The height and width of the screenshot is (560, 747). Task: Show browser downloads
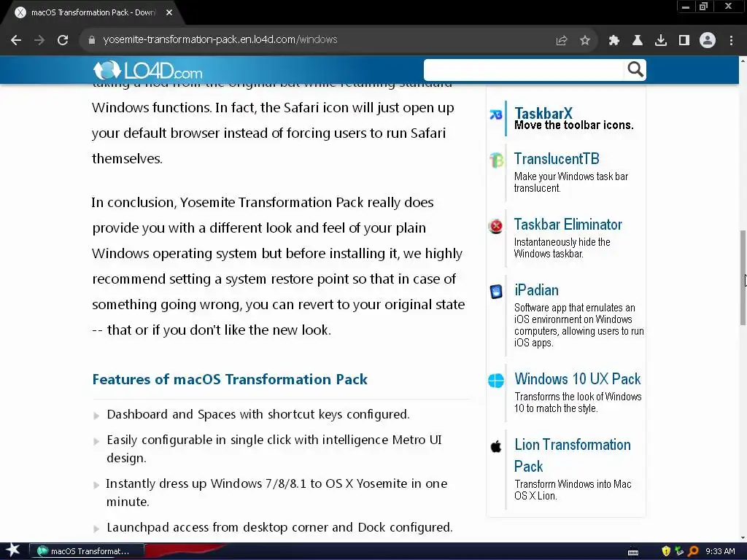click(x=661, y=41)
